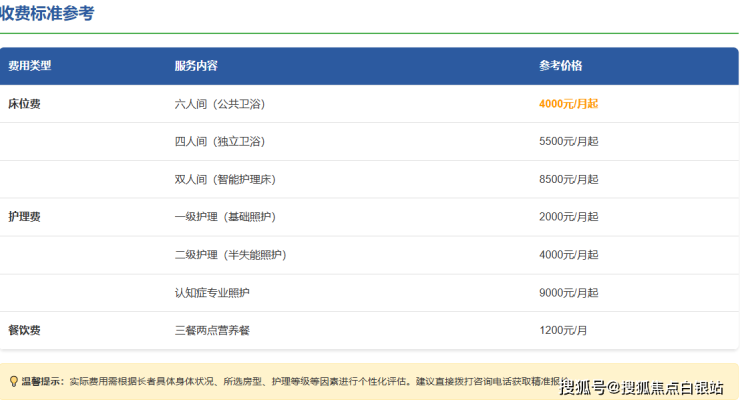
Task: Choose the 一级护理（基础照护）entry
Action: (x=225, y=217)
